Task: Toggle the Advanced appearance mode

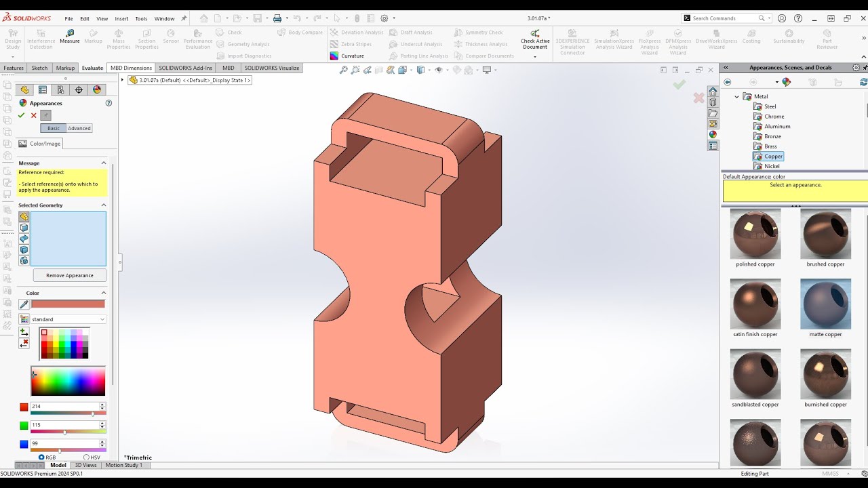Action: tap(79, 128)
